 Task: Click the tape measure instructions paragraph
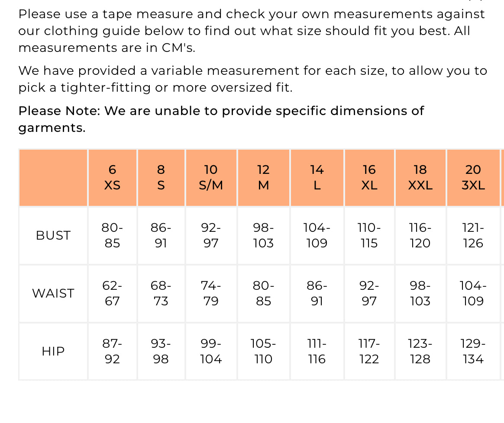click(251, 31)
